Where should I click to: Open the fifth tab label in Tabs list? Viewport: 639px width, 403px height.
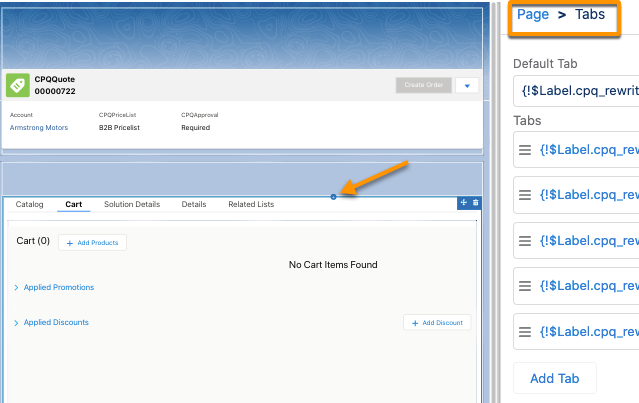pos(589,332)
